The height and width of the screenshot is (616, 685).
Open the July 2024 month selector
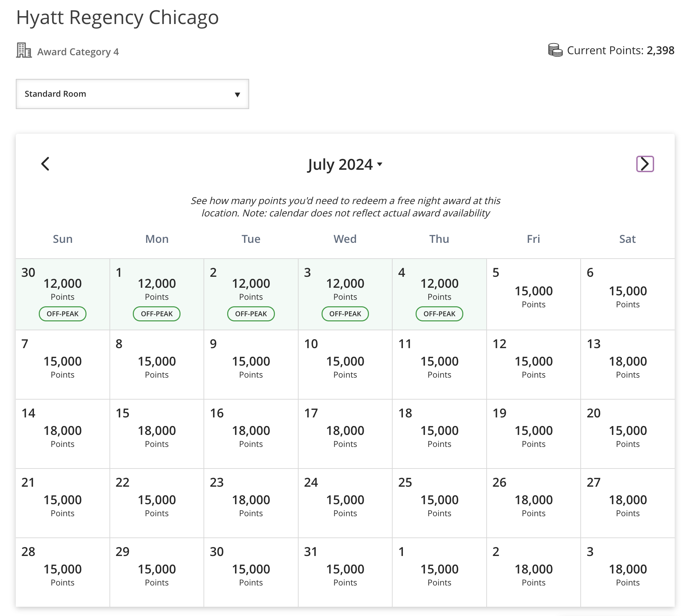click(345, 165)
